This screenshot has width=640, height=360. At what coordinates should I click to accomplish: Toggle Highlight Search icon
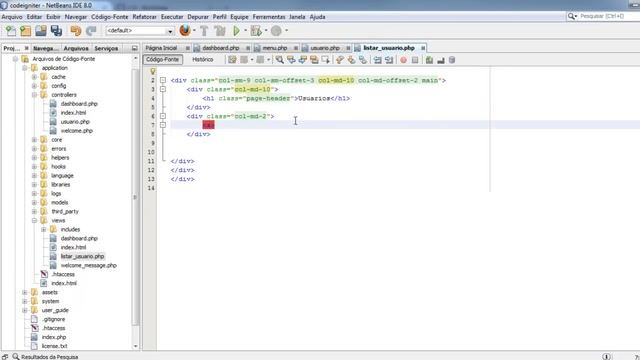[x=314, y=60]
